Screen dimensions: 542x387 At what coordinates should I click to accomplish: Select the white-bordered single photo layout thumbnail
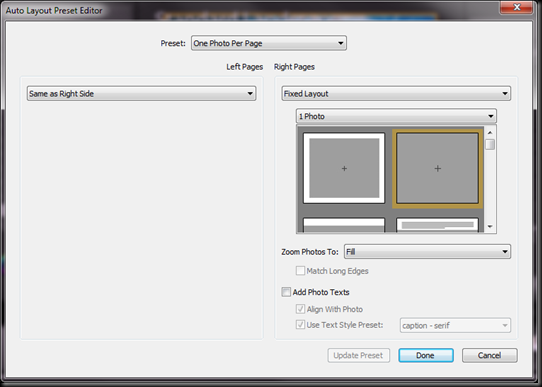pyautogui.click(x=344, y=168)
